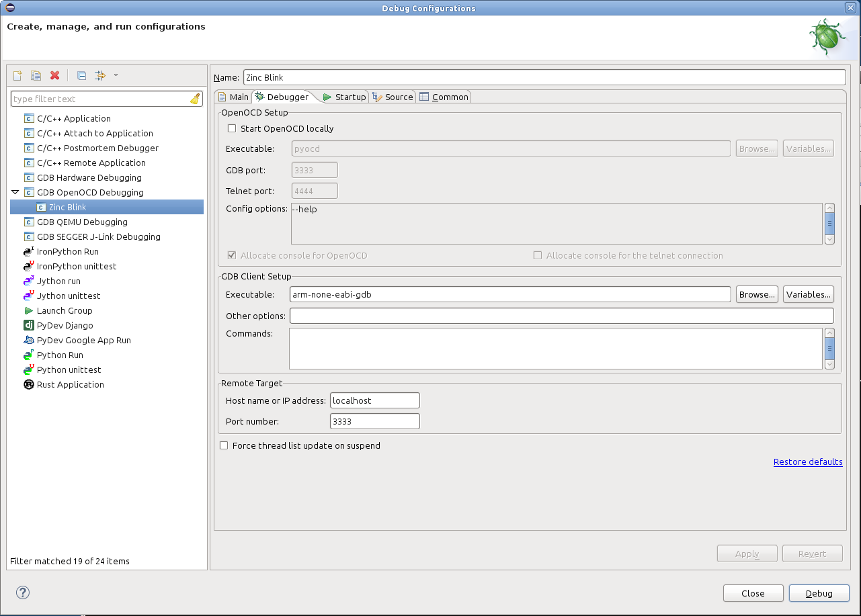The height and width of the screenshot is (616, 861).
Task: Switch to the Source tab
Action: click(393, 97)
